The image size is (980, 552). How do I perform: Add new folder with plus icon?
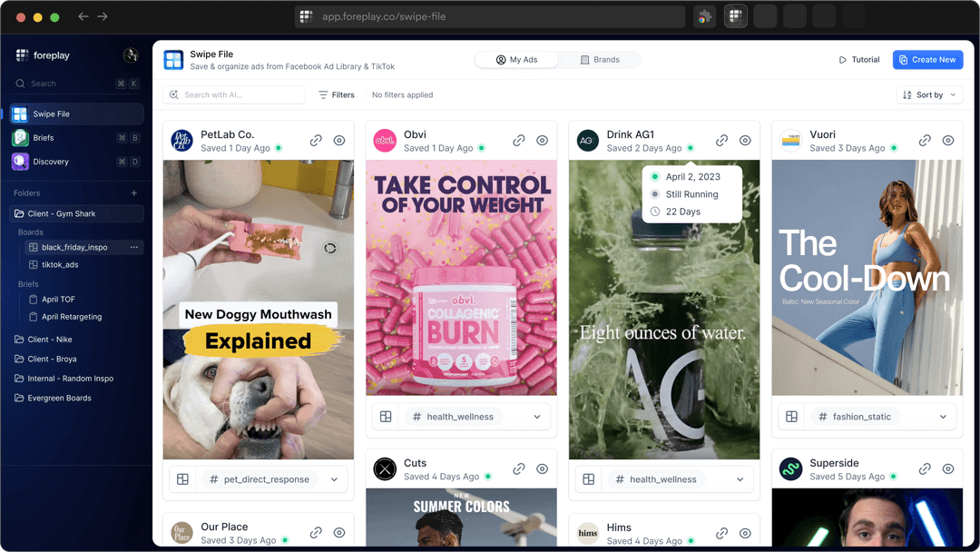click(134, 193)
